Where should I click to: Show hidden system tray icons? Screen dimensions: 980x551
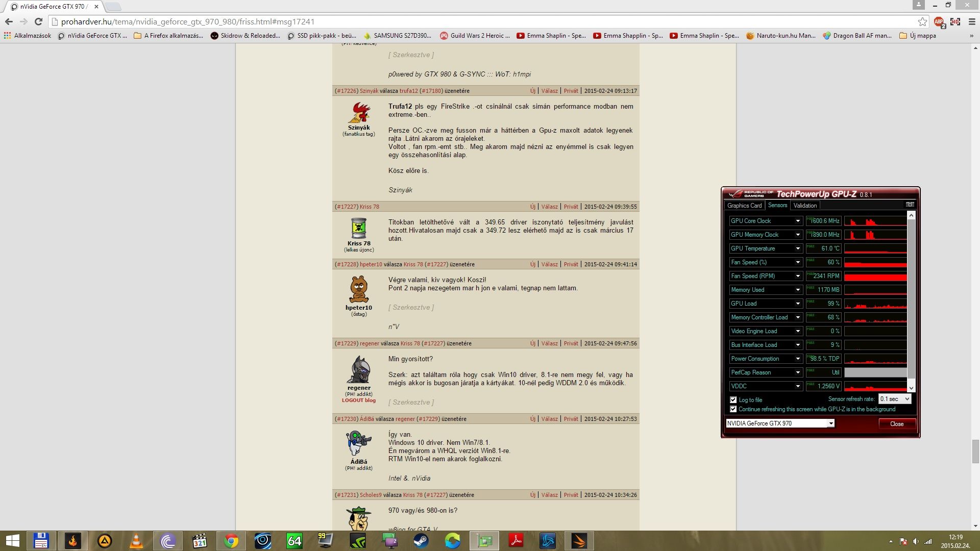[891, 541]
